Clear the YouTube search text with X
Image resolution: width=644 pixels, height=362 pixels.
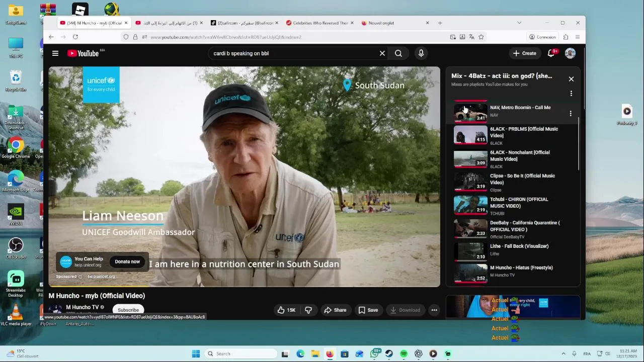coord(382,53)
